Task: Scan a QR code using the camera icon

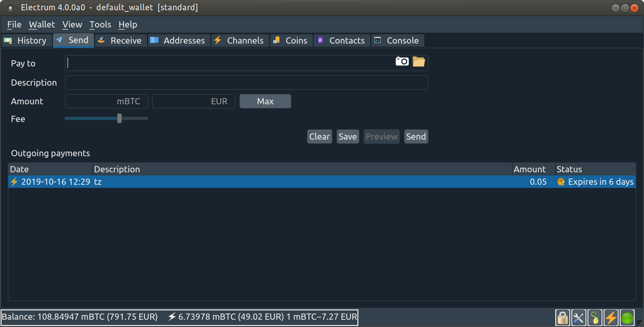Action: coord(401,61)
